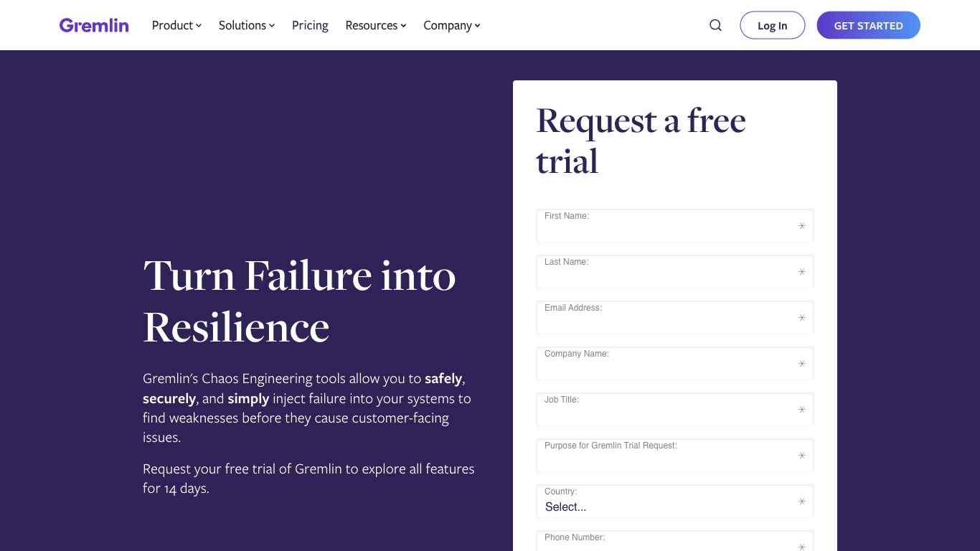
Task: Open the search magnifier icon
Action: tap(715, 25)
